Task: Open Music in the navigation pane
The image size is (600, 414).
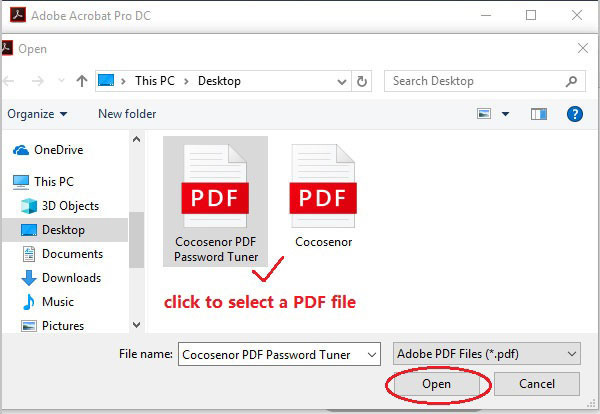Action: (x=58, y=302)
